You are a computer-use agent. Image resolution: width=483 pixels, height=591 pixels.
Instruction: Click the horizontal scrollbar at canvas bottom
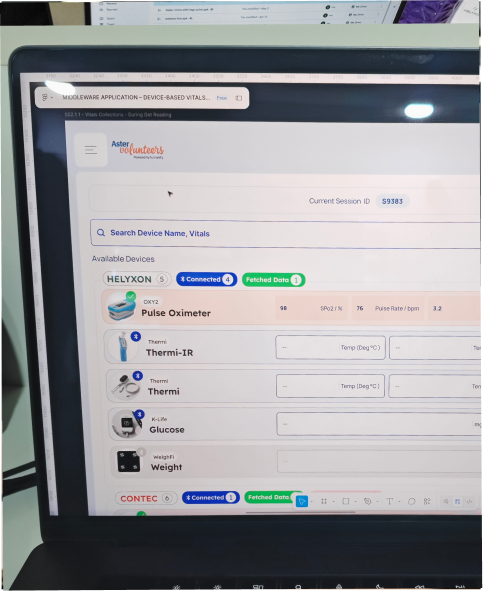coord(301,513)
